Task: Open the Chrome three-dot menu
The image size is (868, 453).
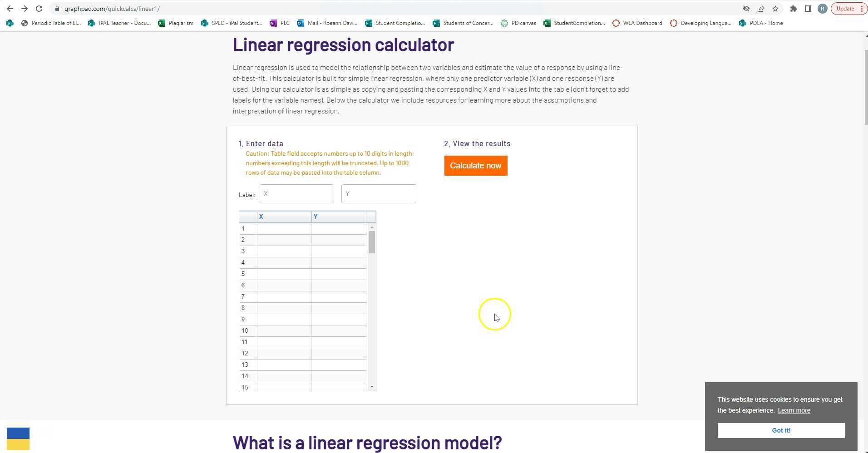Action: 862,8
